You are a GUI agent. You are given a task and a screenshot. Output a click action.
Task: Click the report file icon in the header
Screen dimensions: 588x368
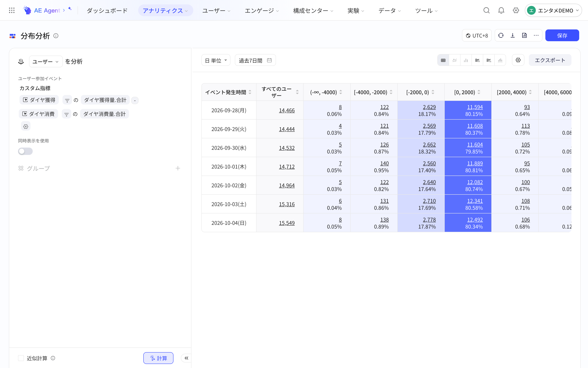524,36
